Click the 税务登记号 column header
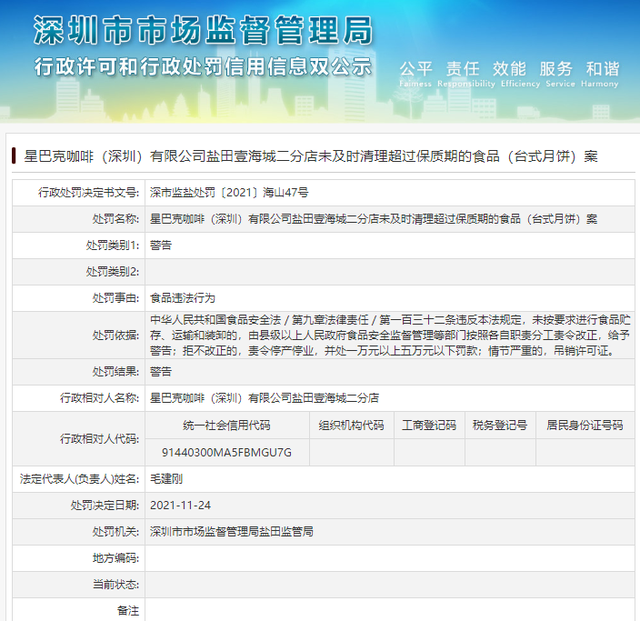Image resolution: width=640 pixels, height=621 pixels. 500,425
